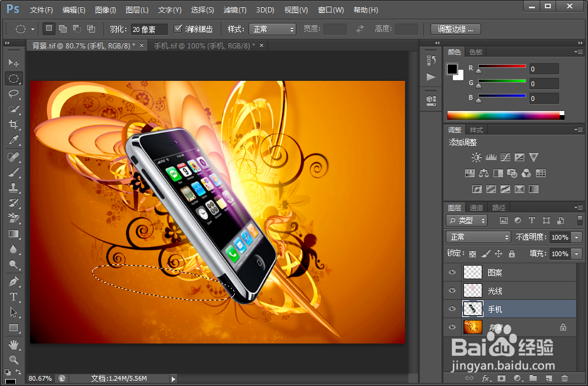Add a Curves adjustment
Image resolution: width=588 pixels, height=386 pixels.
click(x=505, y=157)
